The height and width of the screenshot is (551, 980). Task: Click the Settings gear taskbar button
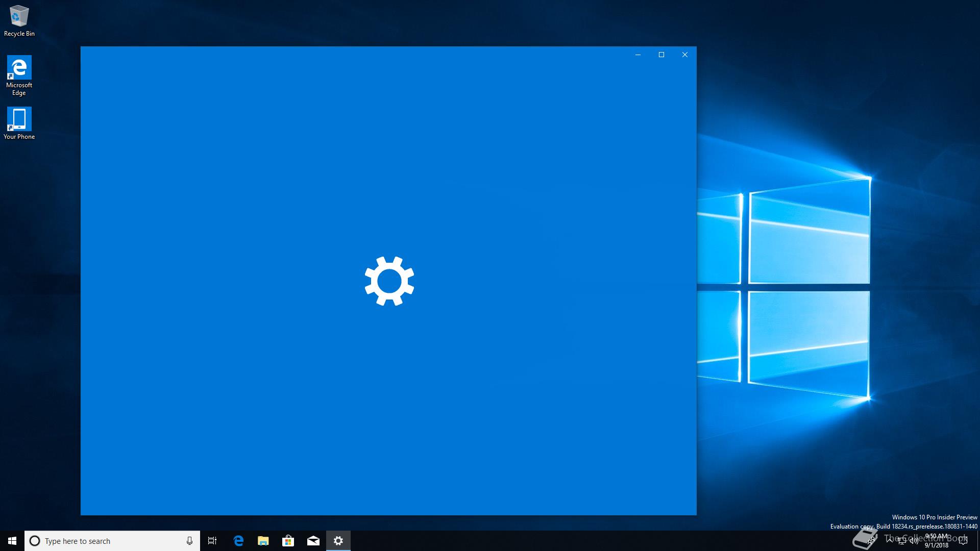click(x=338, y=541)
